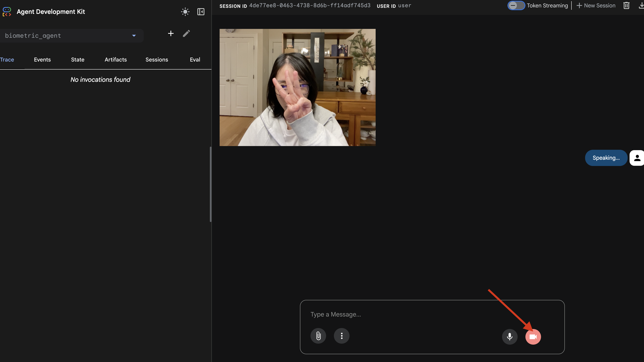644x362 pixels.
Task: Go to the Eval tab
Action: coord(195,60)
